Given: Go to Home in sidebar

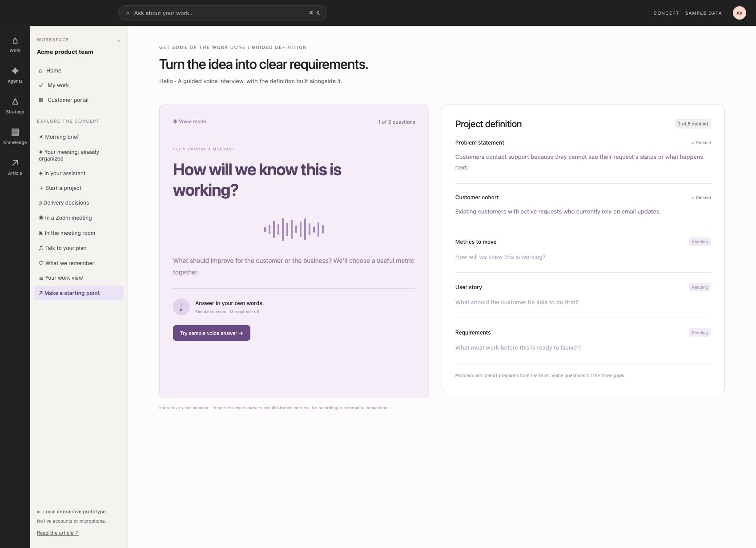Looking at the screenshot, I should tap(79, 71).
